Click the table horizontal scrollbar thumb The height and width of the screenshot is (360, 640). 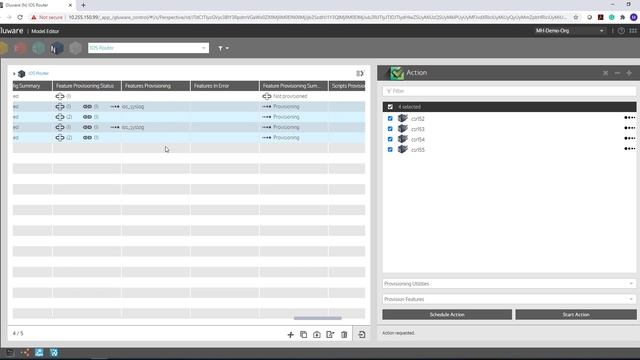coord(318,318)
